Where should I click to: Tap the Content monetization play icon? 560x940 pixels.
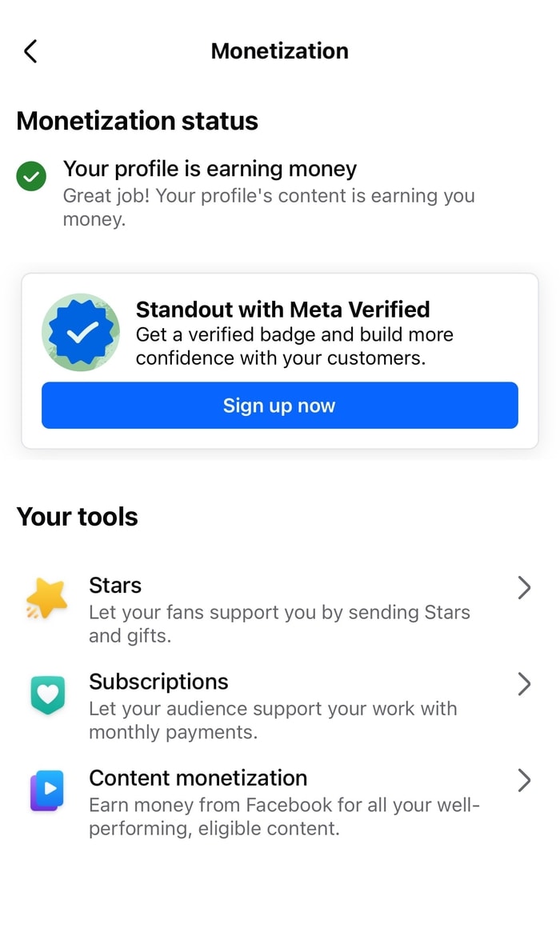tap(47, 790)
